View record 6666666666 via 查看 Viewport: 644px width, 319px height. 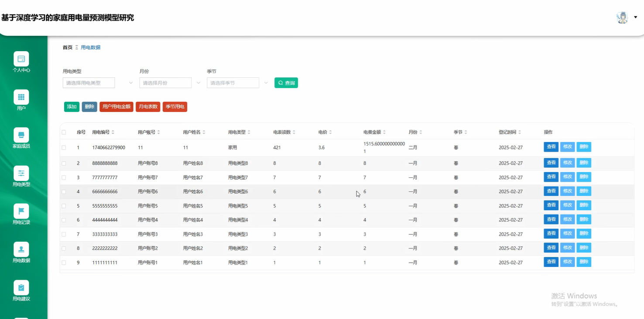(551, 191)
